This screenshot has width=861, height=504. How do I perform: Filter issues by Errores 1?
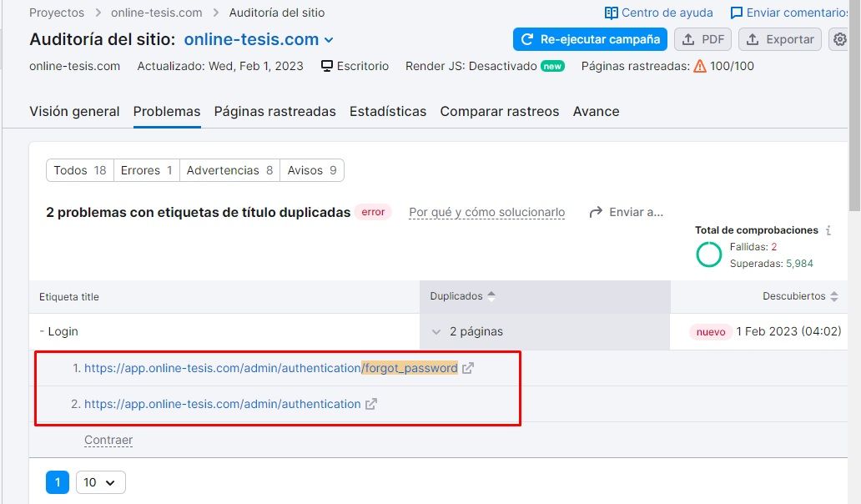coord(146,170)
